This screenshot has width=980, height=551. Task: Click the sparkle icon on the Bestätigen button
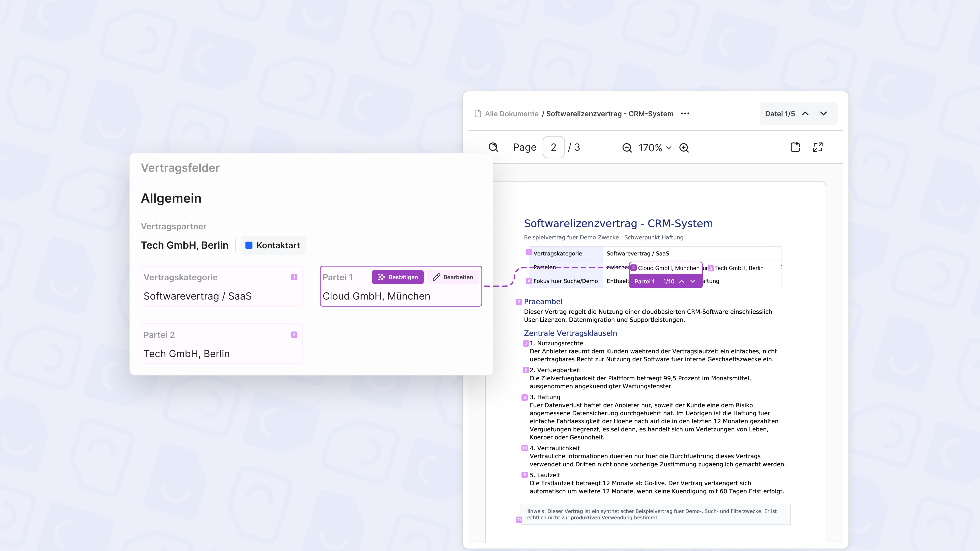pos(382,277)
